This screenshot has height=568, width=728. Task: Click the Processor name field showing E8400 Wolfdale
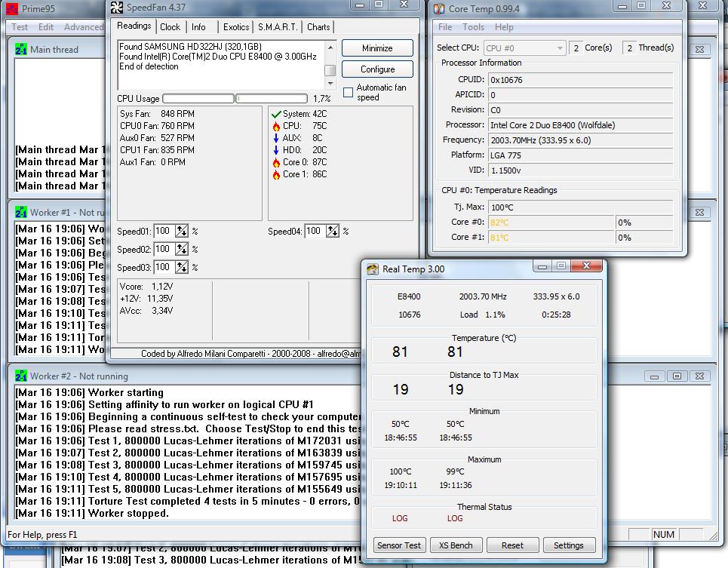(580, 124)
